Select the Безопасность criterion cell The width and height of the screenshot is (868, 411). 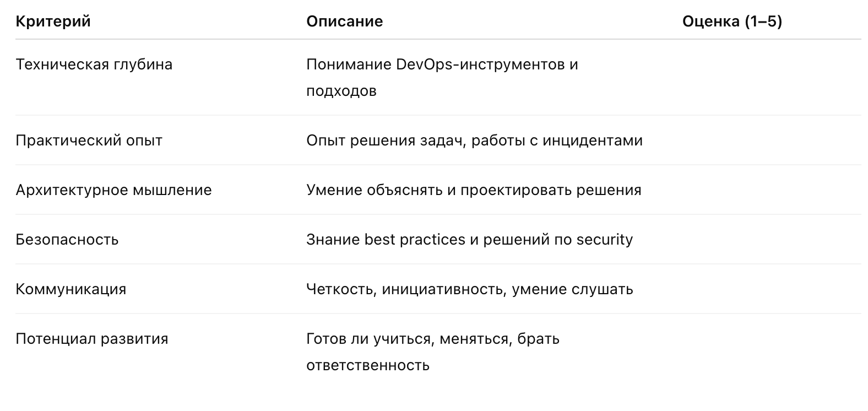click(67, 240)
